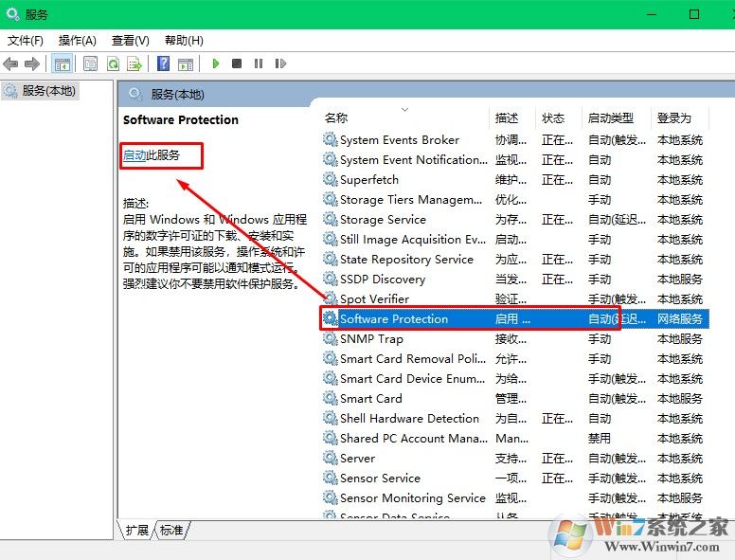Select Still Image Acquisition Events service

click(x=515, y=239)
